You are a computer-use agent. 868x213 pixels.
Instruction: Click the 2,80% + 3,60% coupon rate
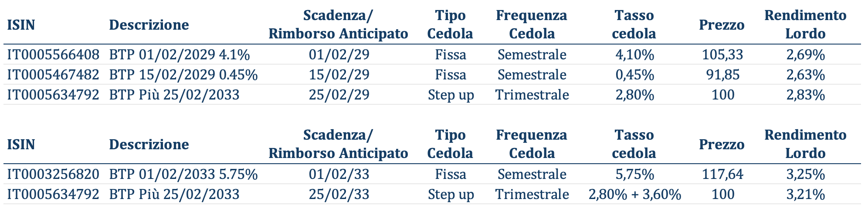634,195
